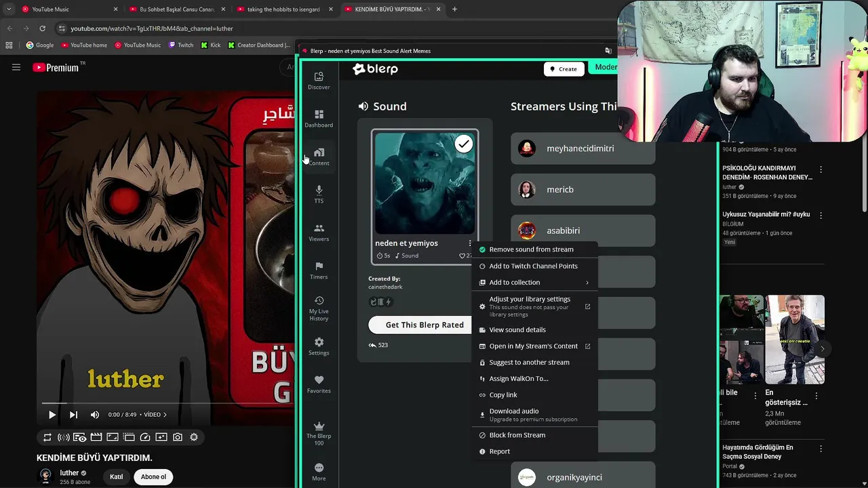The width and height of the screenshot is (868, 488).
Task: Click the volume boost icon below player
Action: (64, 437)
